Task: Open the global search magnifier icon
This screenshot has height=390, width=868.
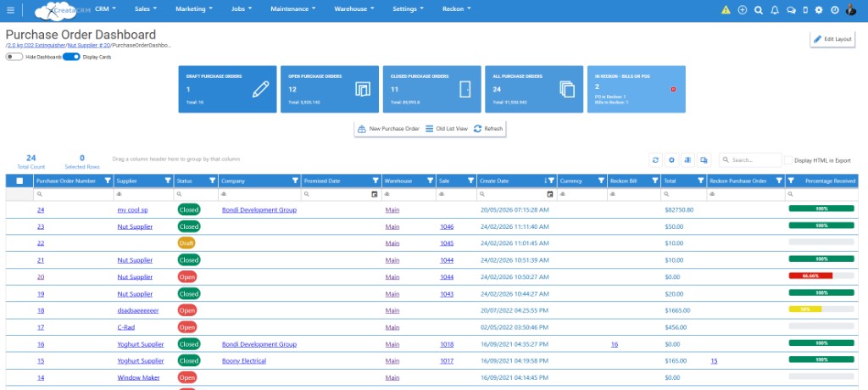Action: pyautogui.click(x=759, y=10)
